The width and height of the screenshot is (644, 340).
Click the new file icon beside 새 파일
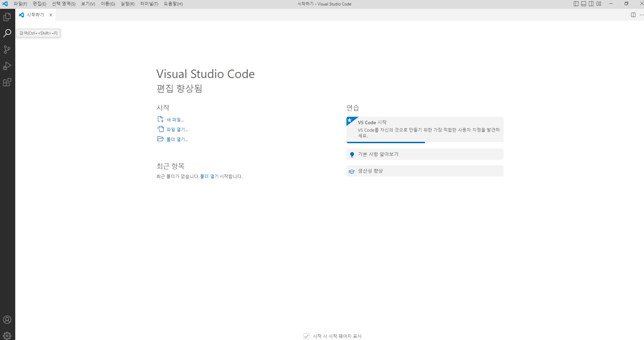[161, 119]
